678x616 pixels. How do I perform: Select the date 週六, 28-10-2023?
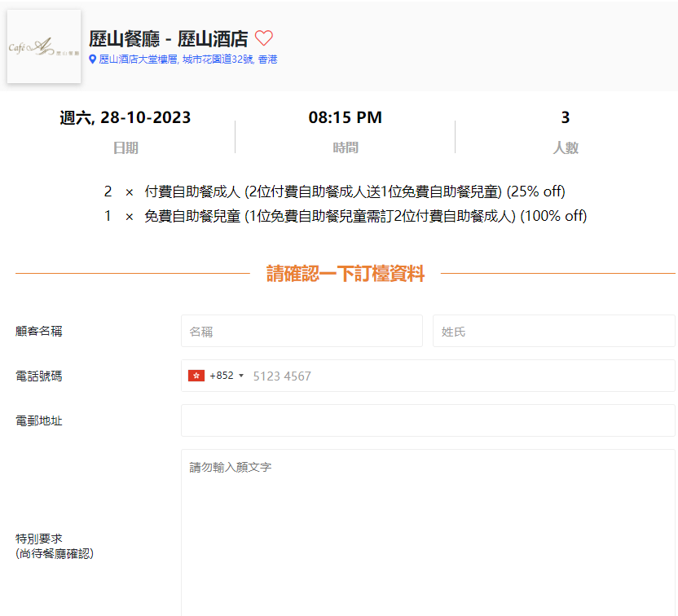click(125, 117)
